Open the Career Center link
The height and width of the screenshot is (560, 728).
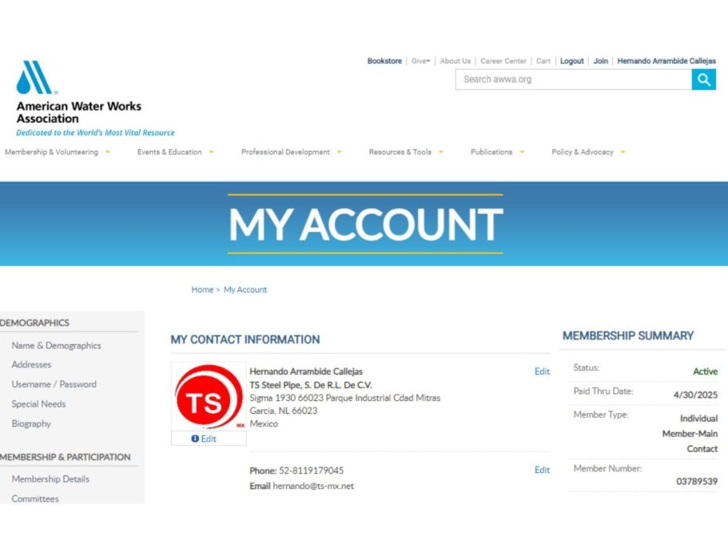(x=503, y=61)
